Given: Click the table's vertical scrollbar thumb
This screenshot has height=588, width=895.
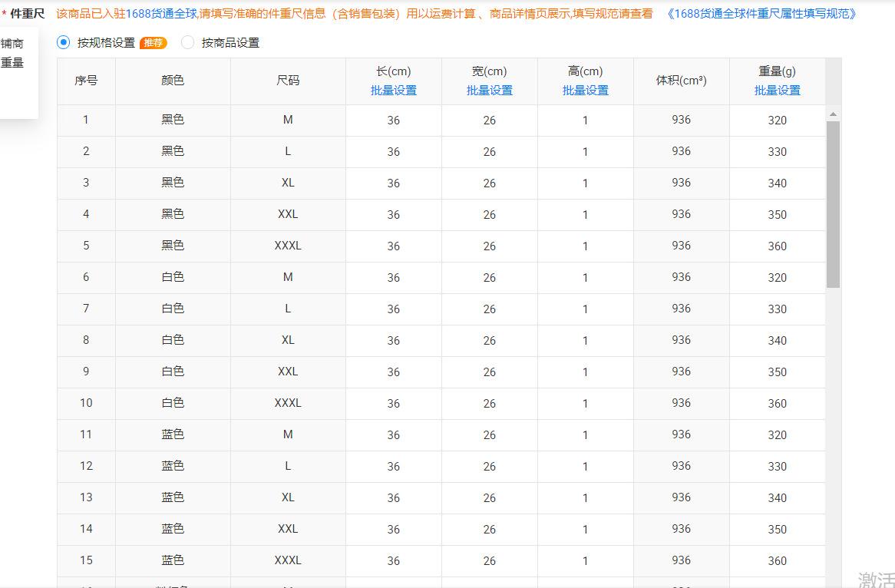Looking at the screenshot, I should click(x=833, y=203).
